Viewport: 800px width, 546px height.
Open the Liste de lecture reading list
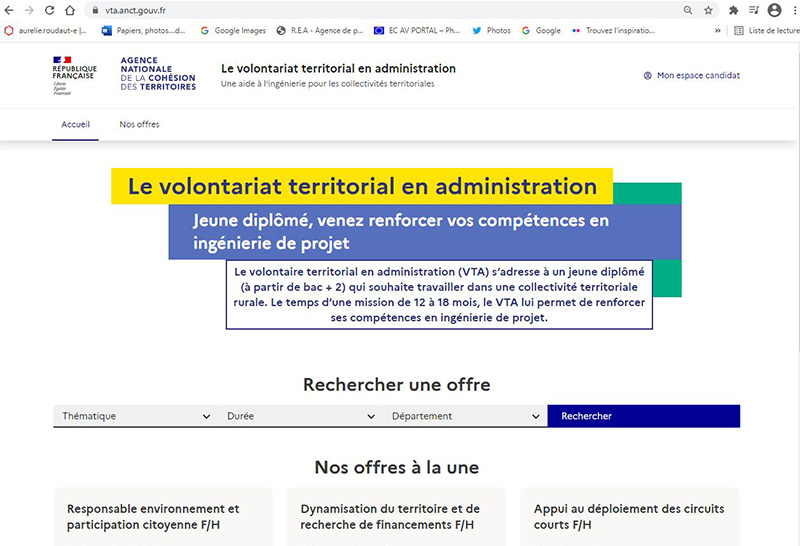coord(766,31)
